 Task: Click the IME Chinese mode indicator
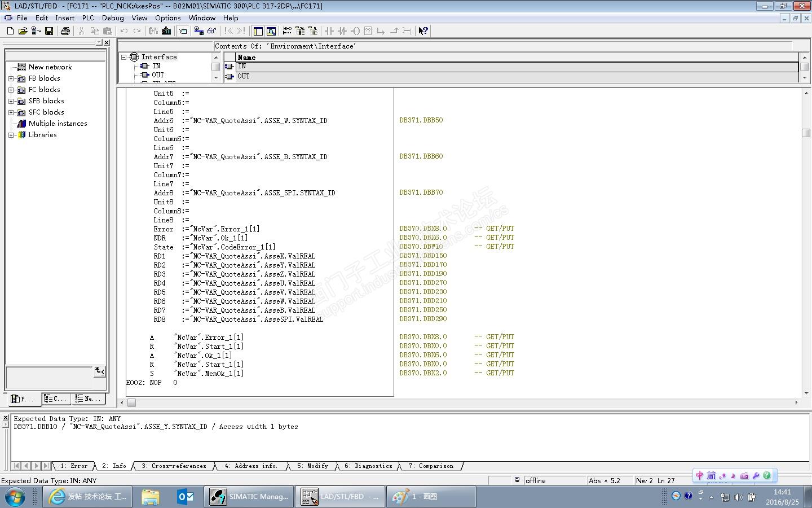click(700, 475)
